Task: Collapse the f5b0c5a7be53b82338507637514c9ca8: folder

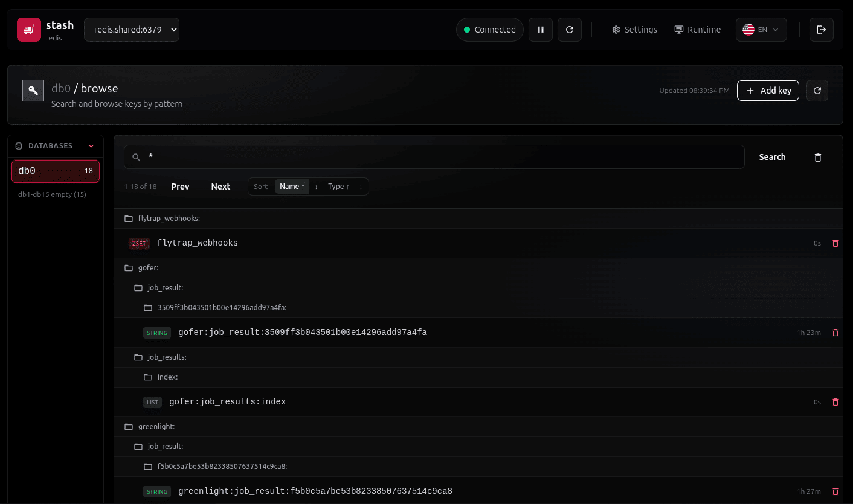Action: [x=478, y=467]
